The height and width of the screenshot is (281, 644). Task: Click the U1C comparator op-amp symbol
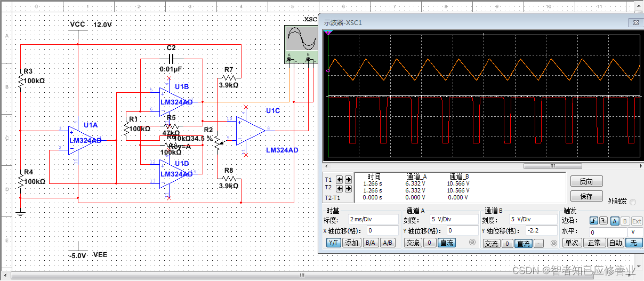coord(251,131)
